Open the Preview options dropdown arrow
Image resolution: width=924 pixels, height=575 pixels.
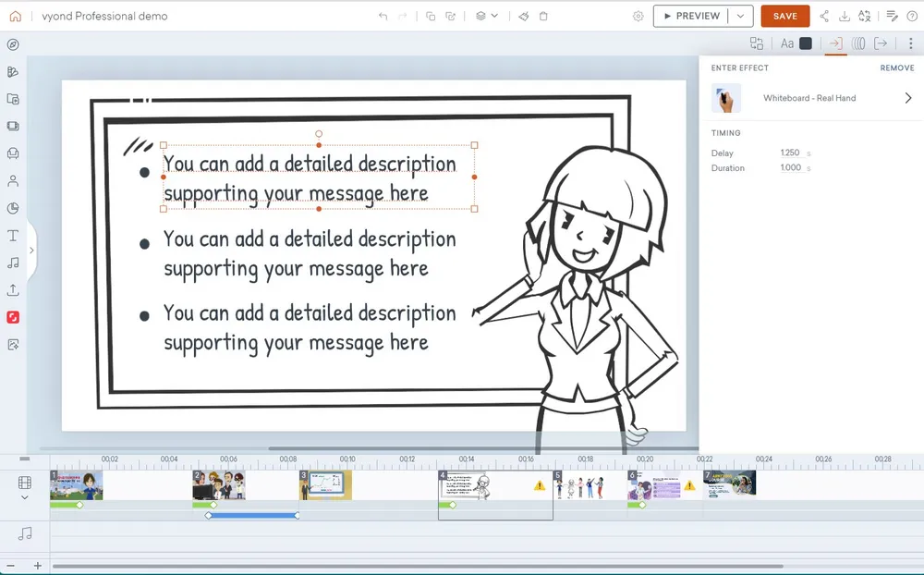tap(740, 16)
